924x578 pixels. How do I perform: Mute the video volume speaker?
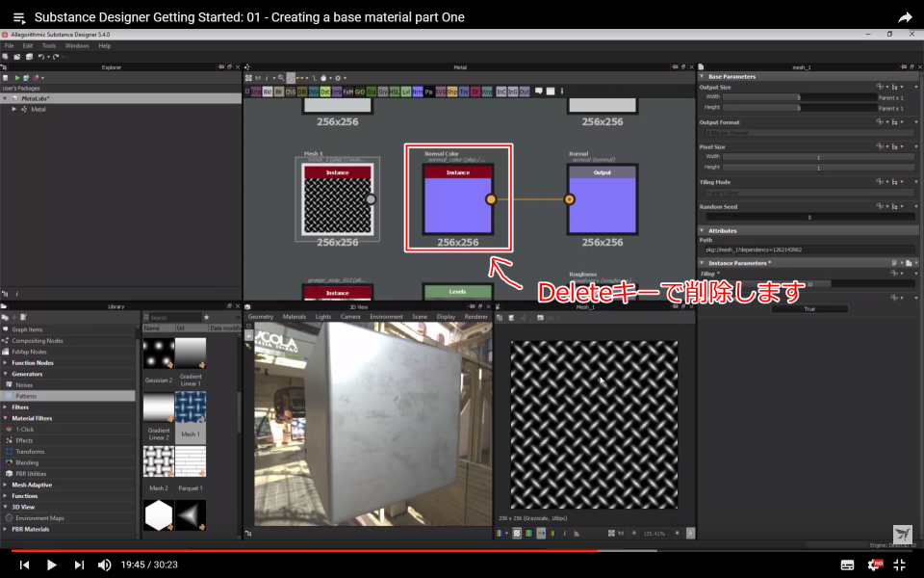point(104,565)
